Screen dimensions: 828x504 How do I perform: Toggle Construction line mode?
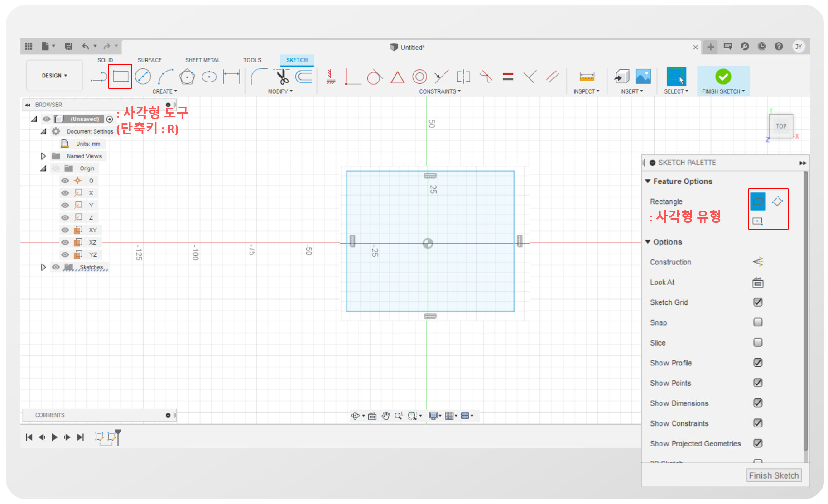[x=758, y=262]
